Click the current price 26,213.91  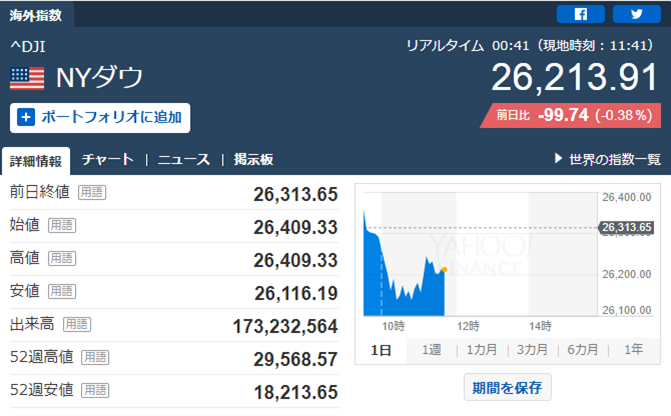point(574,77)
